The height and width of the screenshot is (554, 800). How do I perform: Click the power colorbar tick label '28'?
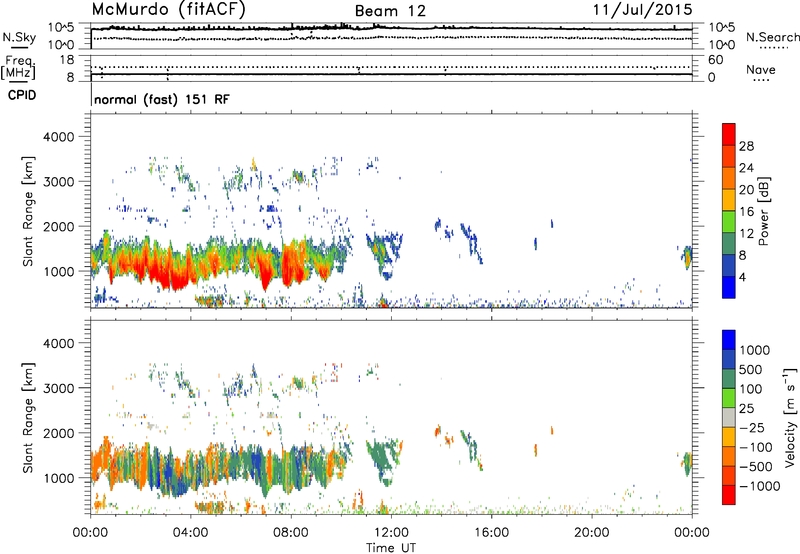point(746,146)
